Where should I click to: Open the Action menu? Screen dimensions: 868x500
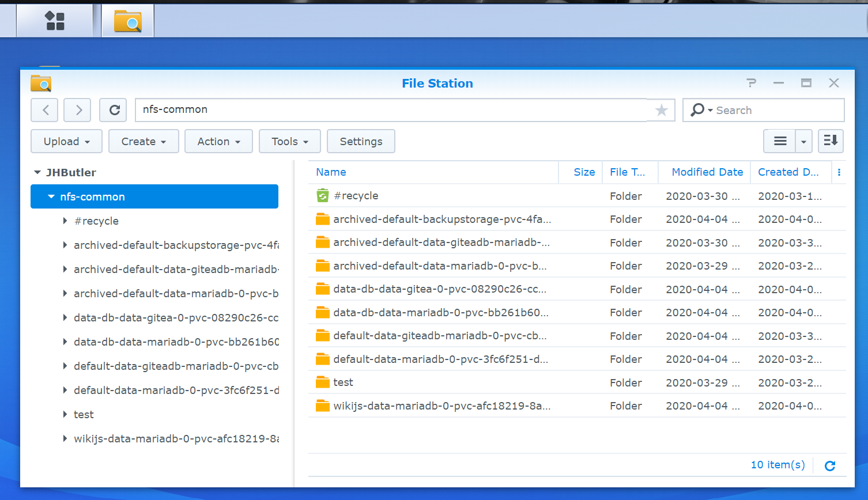pyautogui.click(x=218, y=141)
